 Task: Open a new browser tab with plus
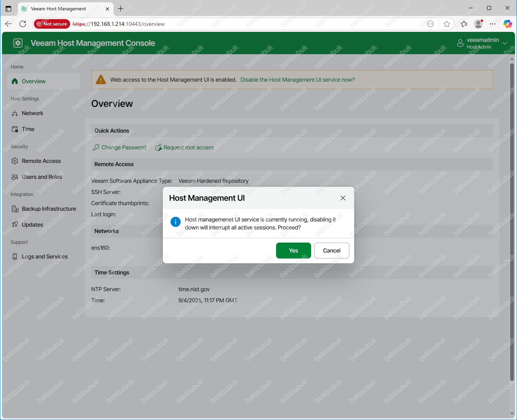(x=121, y=9)
